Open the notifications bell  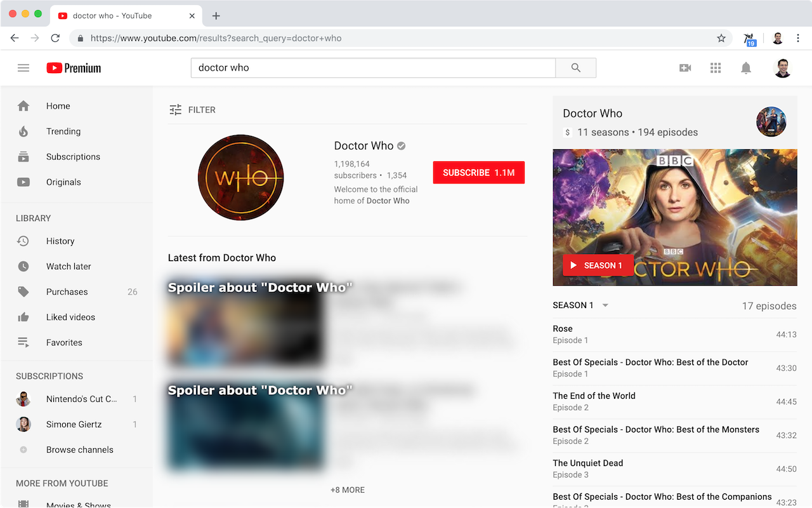tap(746, 68)
